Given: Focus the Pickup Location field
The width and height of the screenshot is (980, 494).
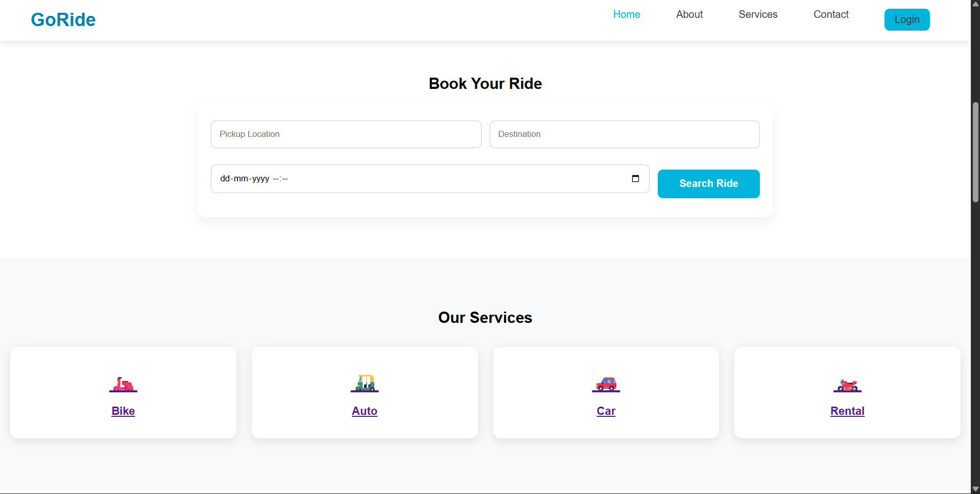Looking at the screenshot, I should tap(346, 134).
